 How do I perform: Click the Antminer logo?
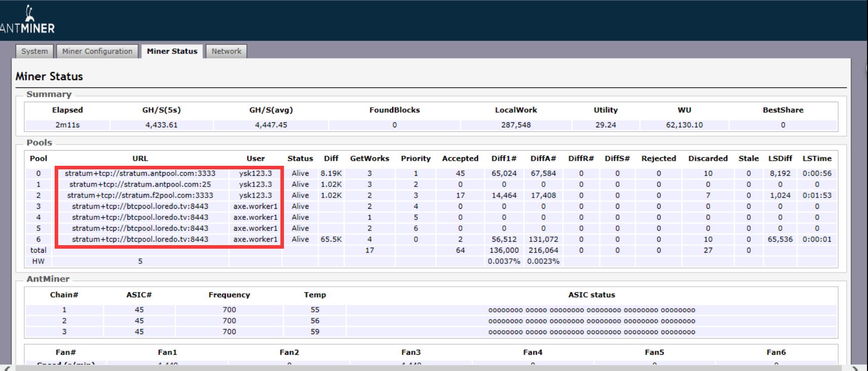[28, 20]
